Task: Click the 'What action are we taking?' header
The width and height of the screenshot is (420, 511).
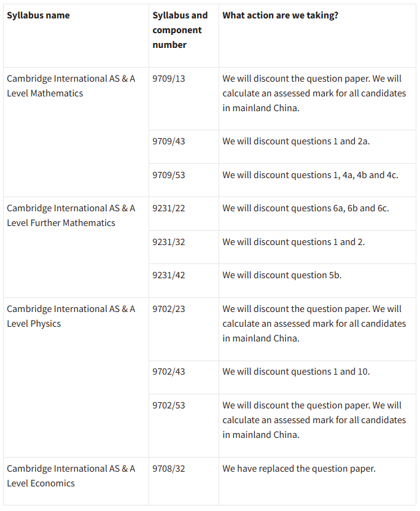Action: coord(280,15)
